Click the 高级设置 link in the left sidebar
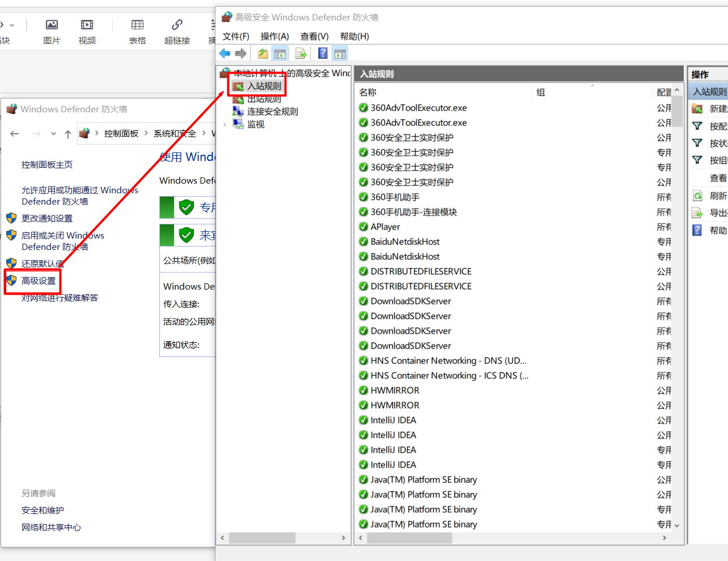The width and height of the screenshot is (728, 561). coord(39,281)
